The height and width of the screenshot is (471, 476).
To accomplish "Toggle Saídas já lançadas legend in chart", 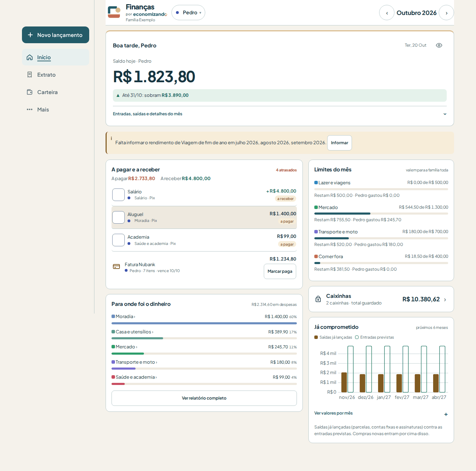I will [x=333, y=337].
